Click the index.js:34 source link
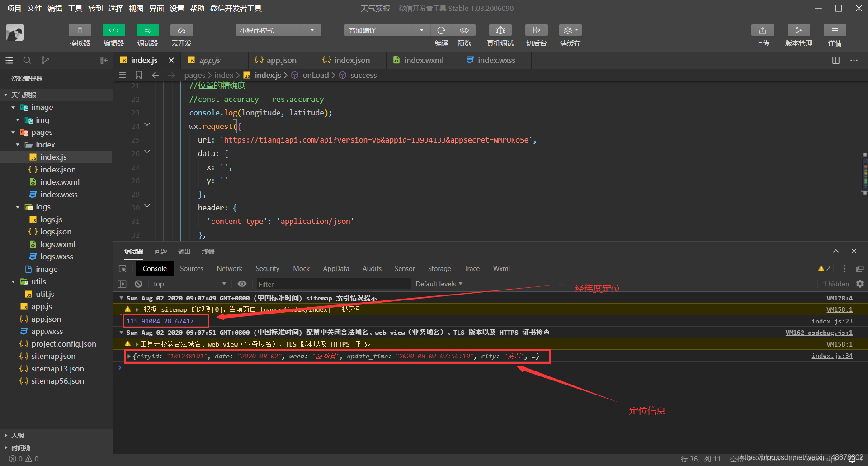The width and height of the screenshot is (868, 466). point(831,356)
